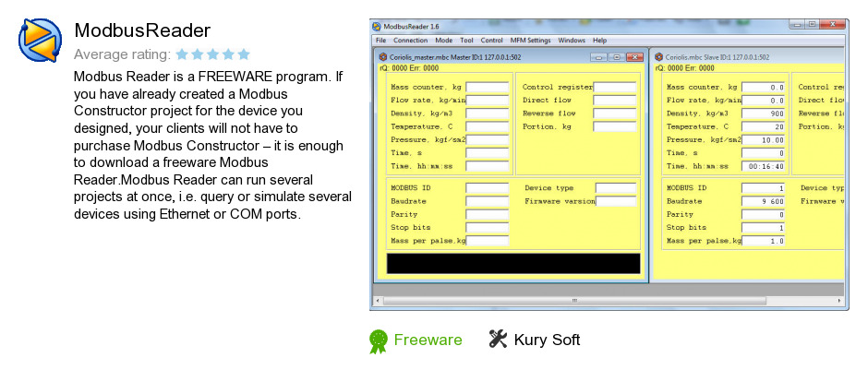Click time value 00:16:40 in Slave window
Screen dimensions: 868x382
764,166
